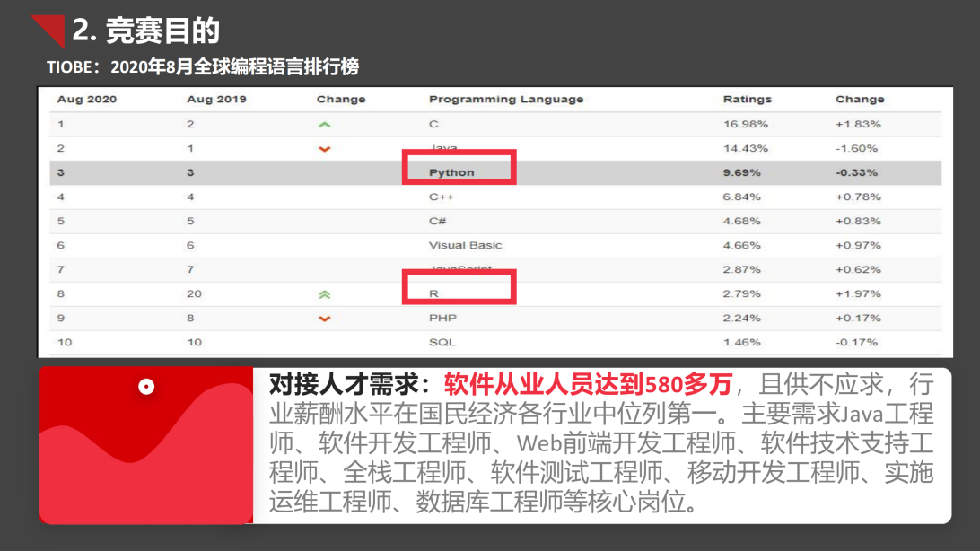980x551 pixels.
Task: Click the rating "4.68%"
Action: pyautogui.click(x=742, y=221)
